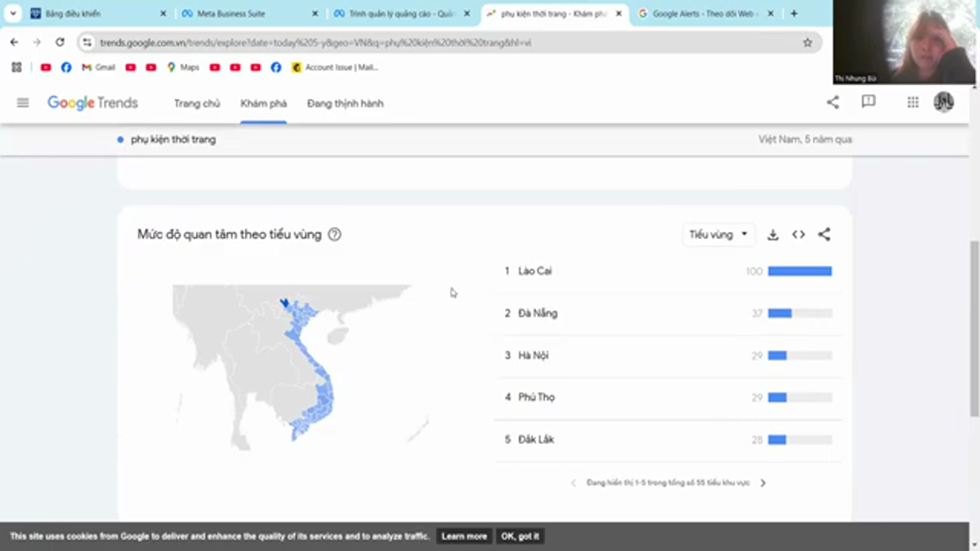Open the Maps bookmark
Screen dimensions: 980x551
(x=182, y=67)
